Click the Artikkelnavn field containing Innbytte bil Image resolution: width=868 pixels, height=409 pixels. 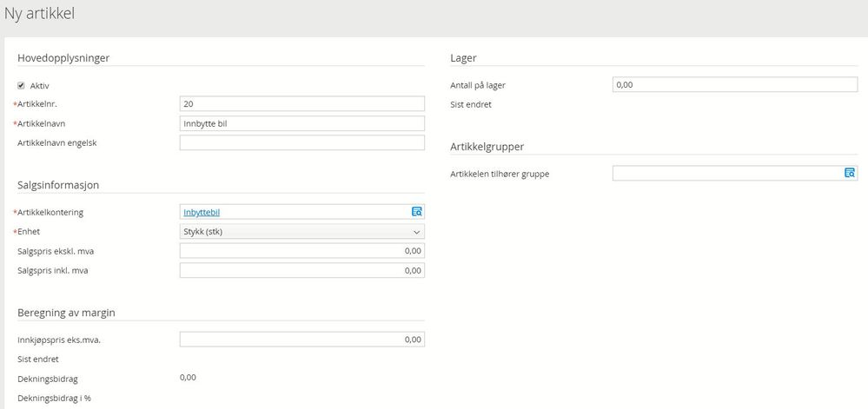[x=301, y=123]
